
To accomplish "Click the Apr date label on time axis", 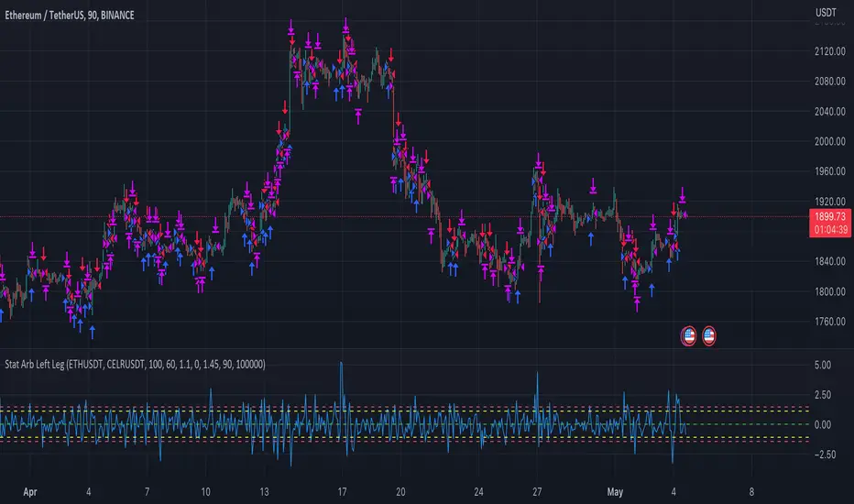I will pos(30,492).
